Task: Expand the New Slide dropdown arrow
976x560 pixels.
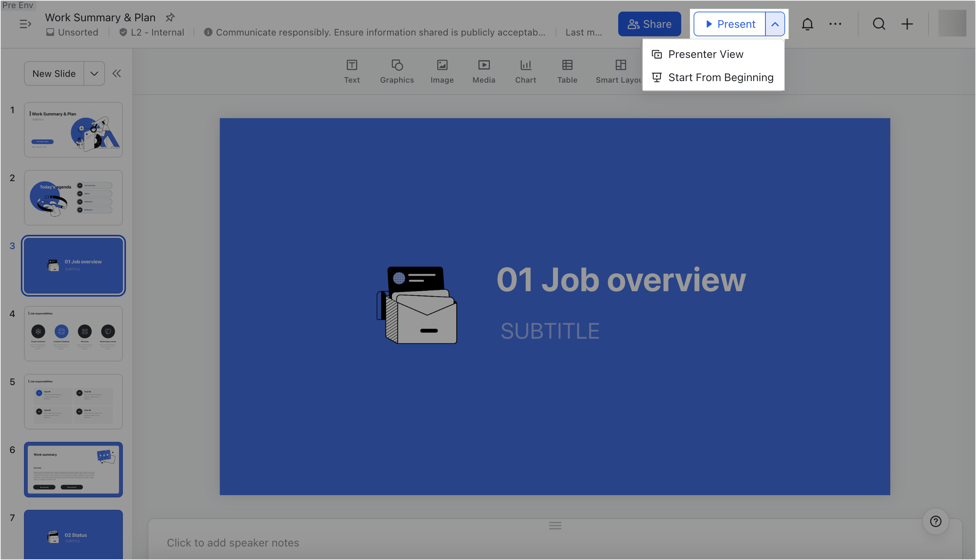Action: (94, 73)
